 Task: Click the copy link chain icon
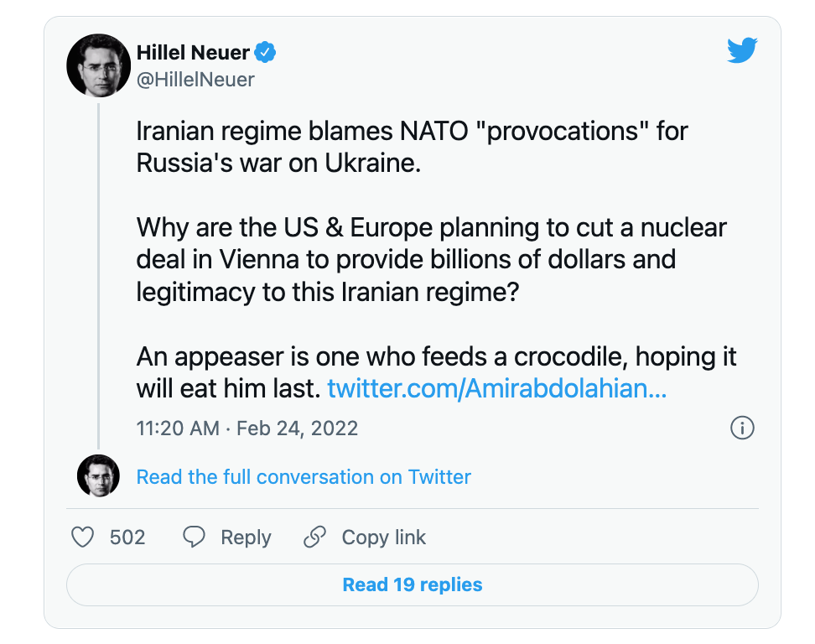(x=314, y=537)
